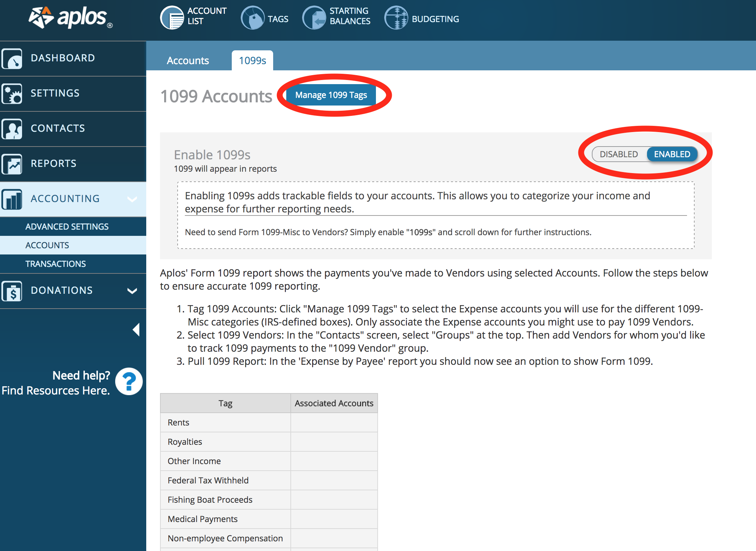
Task: Click the Tag column header
Action: coord(226,403)
